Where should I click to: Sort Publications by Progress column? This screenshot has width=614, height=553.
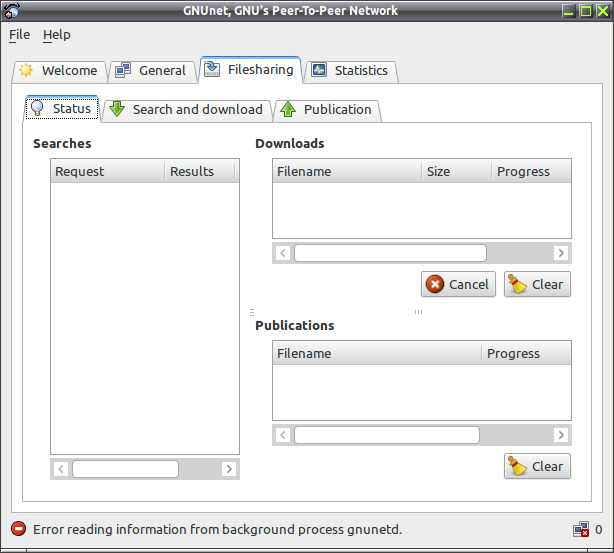pyautogui.click(x=526, y=353)
